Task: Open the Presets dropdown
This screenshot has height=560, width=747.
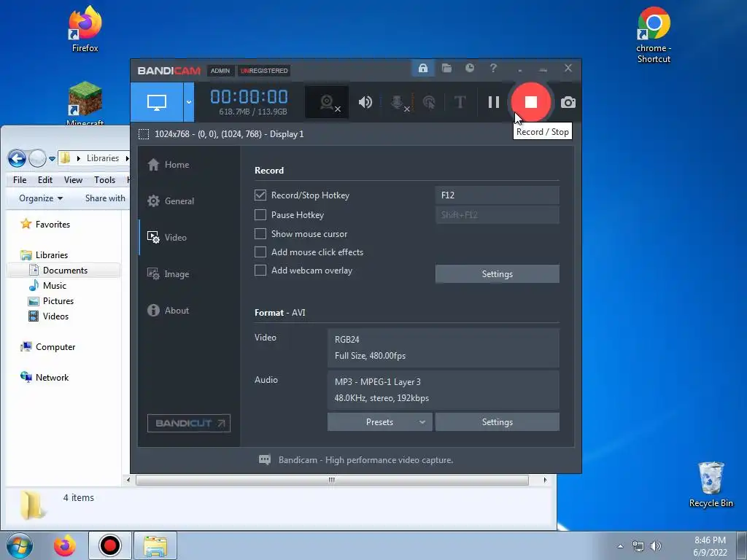Action: (379, 422)
